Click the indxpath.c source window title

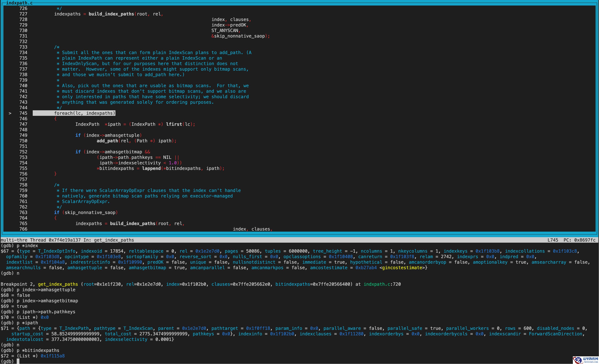[19, 3]
